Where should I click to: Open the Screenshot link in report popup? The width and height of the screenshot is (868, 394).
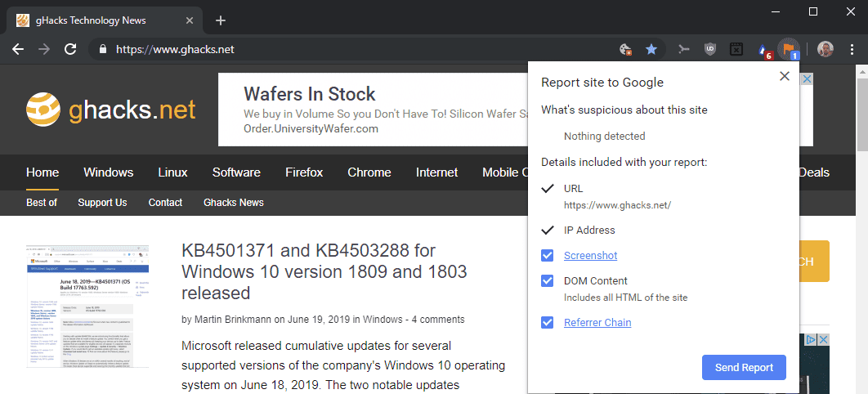tap(591, 256)
